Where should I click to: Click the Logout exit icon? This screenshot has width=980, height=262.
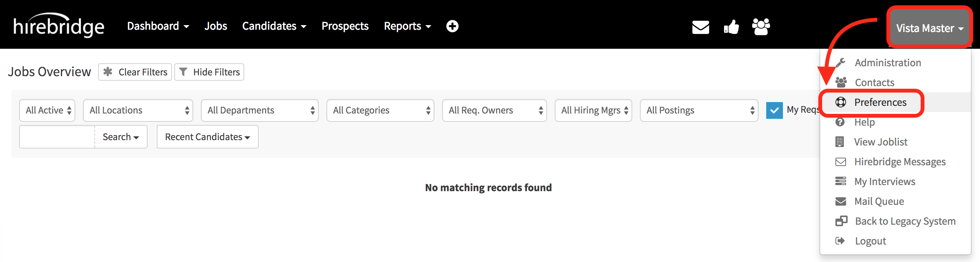point(840,241)
